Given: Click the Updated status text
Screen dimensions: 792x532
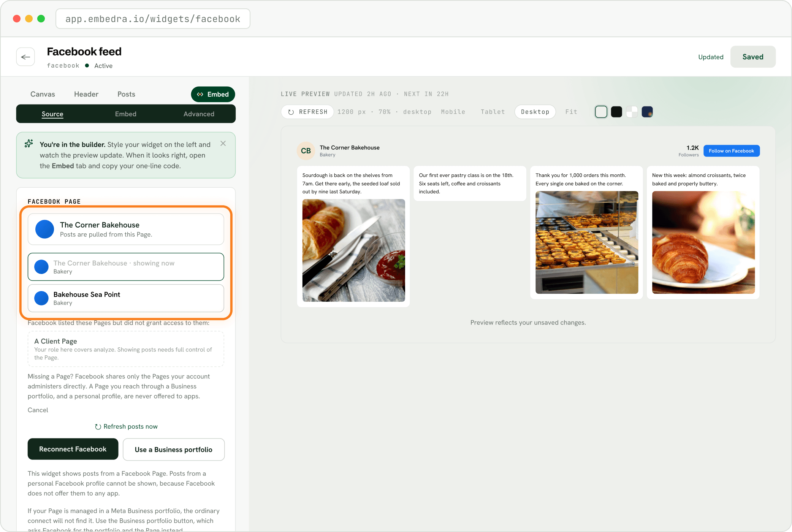Looking at the screenshot, I should [711, 57].
